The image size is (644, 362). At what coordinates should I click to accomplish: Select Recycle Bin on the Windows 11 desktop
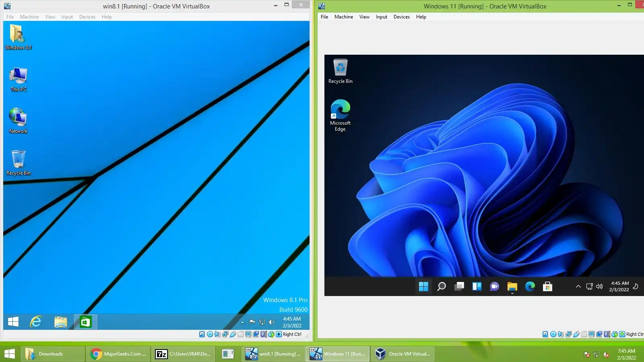point(341,71)
